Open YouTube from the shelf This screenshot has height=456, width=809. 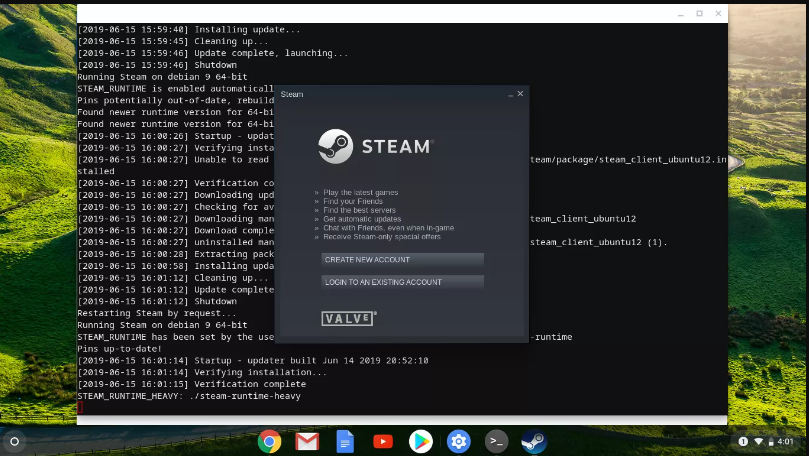383,442
